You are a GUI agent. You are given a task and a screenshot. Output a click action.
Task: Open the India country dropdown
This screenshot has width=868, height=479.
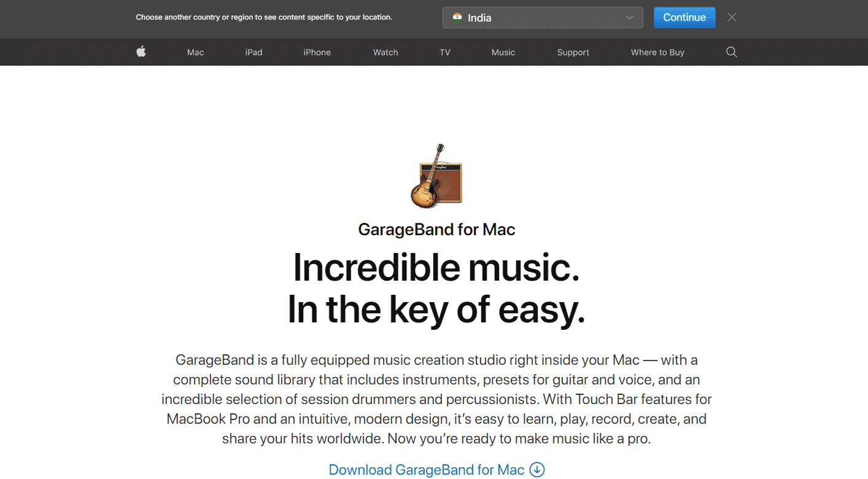click(543, 17)
